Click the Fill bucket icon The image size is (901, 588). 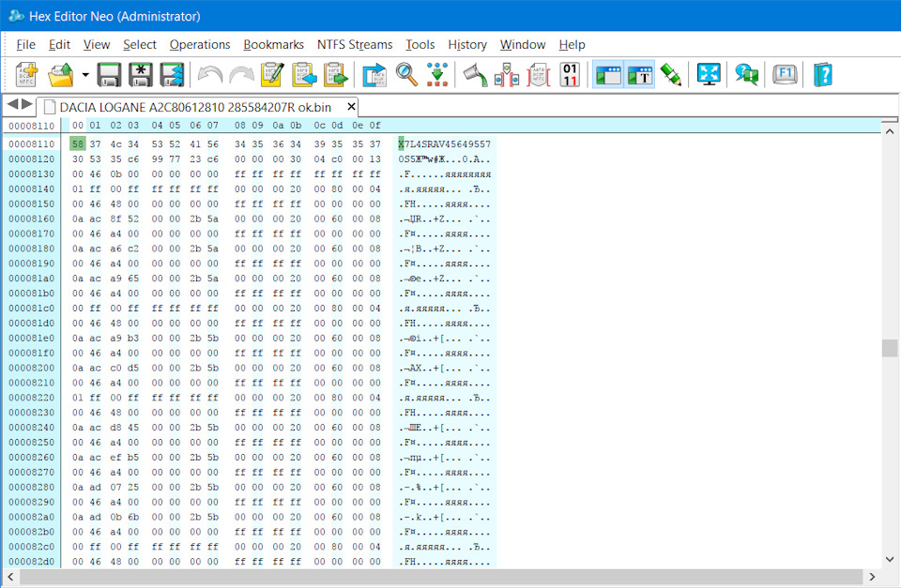point(476,75)
